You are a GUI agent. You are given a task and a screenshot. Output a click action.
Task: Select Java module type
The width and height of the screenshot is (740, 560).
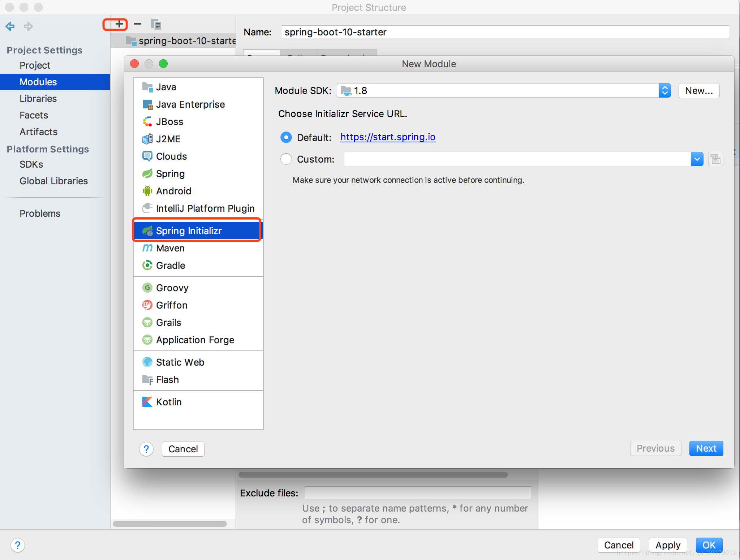(198, 87)
